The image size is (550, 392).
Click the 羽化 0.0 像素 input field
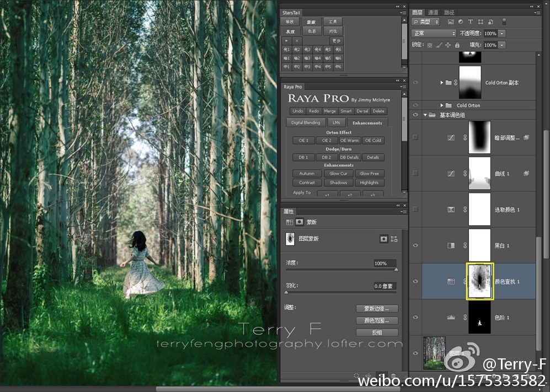coord(385,286)
